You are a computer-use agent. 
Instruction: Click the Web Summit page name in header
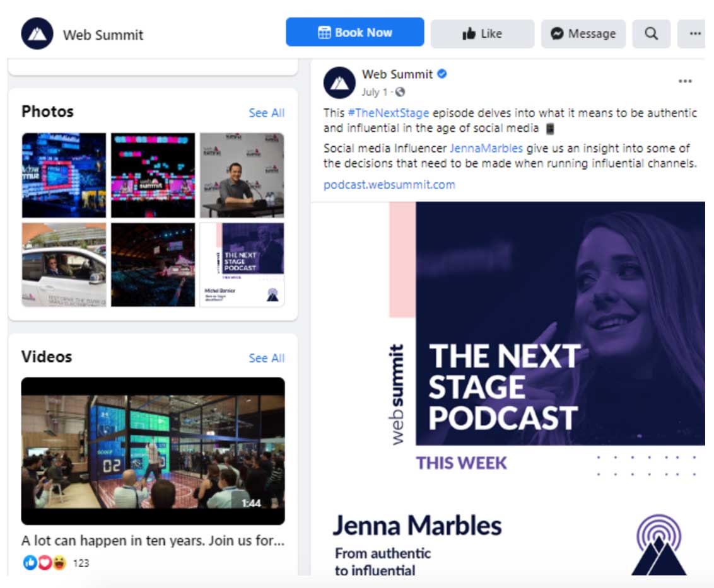tap(103, 35)
